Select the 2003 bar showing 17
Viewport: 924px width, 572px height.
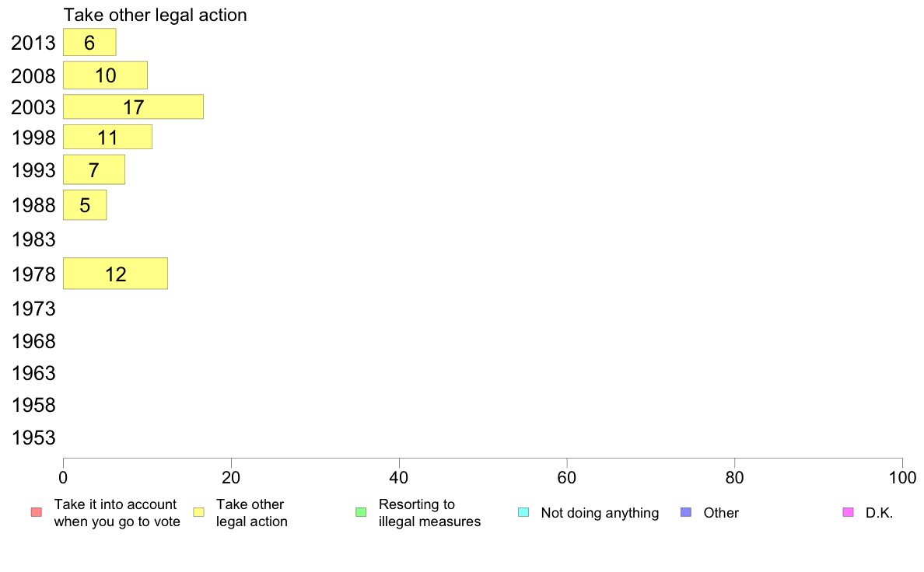(x=133, y=106)
